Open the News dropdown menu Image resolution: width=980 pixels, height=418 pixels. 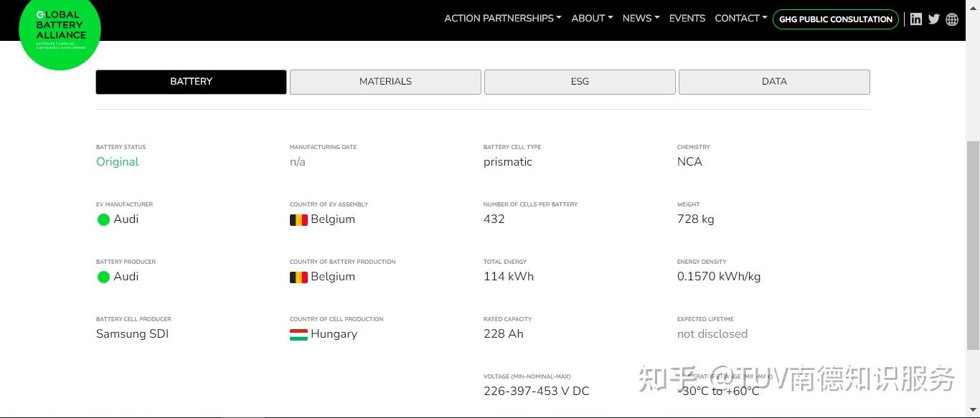click(x=641, y=19)
